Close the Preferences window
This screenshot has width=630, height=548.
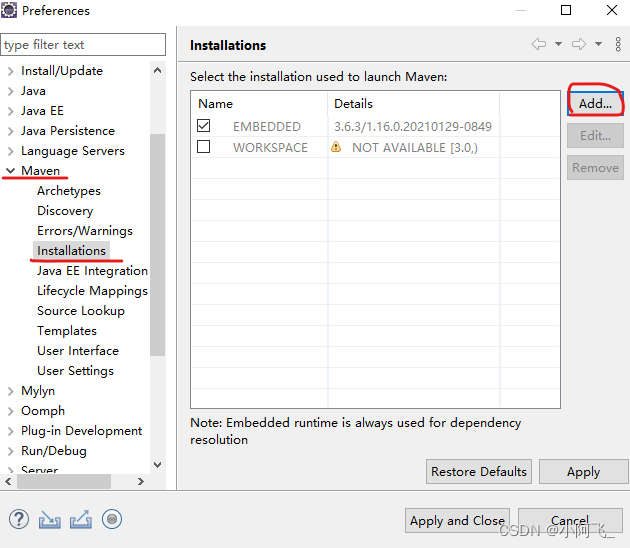(612, 10)
